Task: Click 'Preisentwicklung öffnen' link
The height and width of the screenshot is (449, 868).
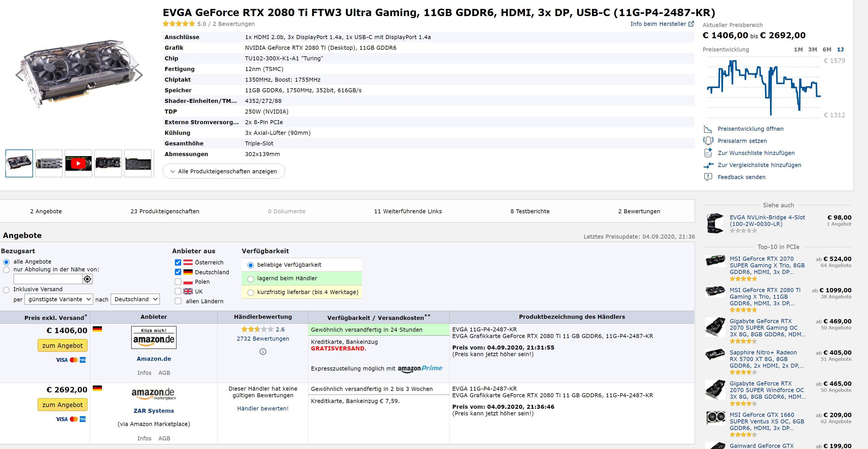Action: pyautogui.click(x=750, y=129)
